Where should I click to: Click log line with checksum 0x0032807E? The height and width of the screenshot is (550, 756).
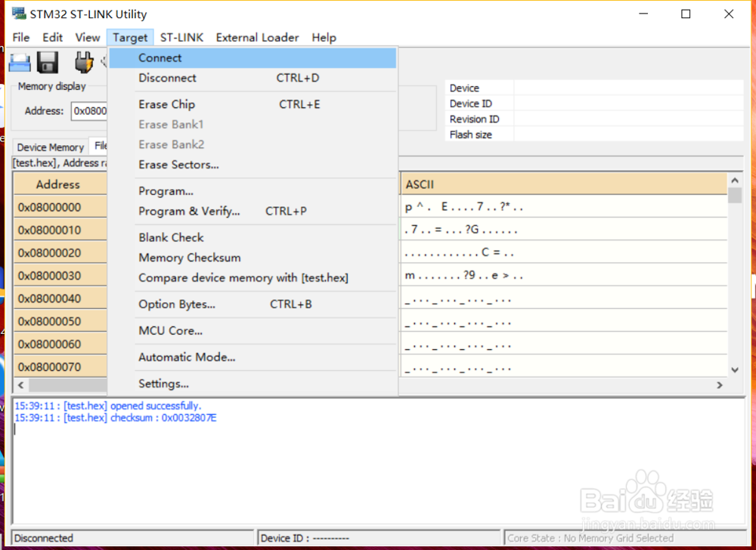click(x=115, y=418)
